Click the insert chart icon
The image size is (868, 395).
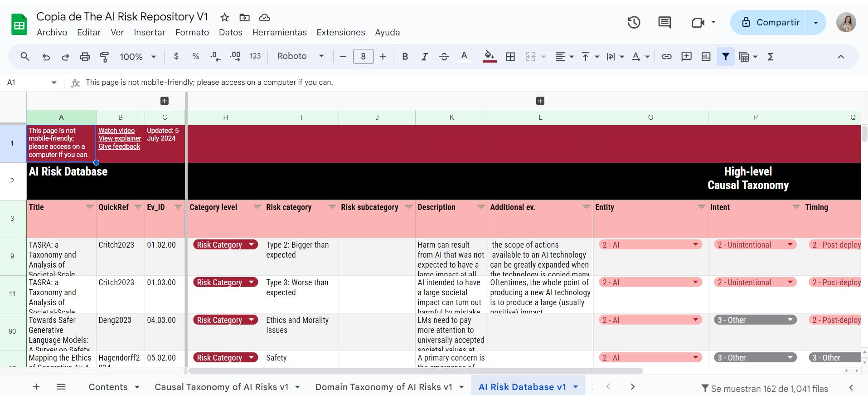click(706, 57)
